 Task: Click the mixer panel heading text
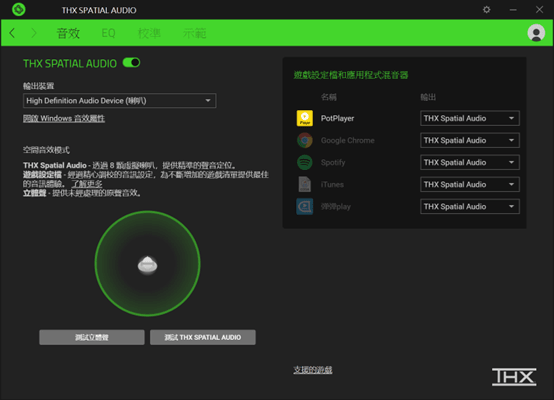tap(351, 75)
